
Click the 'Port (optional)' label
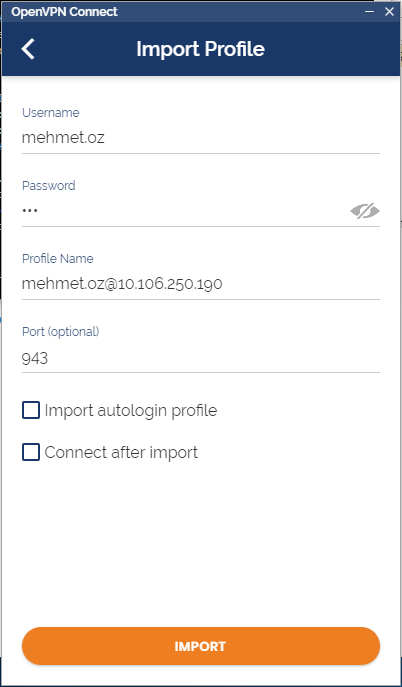click(x=61, y=332)
